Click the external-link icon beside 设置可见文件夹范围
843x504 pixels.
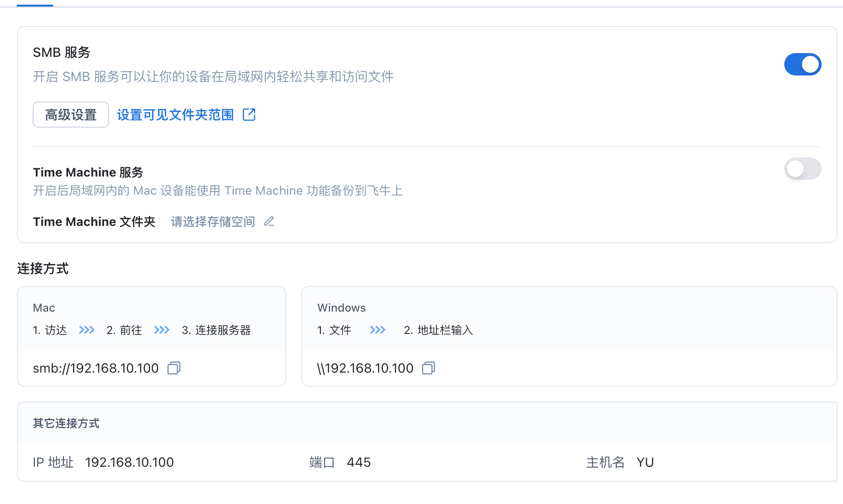point(249,115)
